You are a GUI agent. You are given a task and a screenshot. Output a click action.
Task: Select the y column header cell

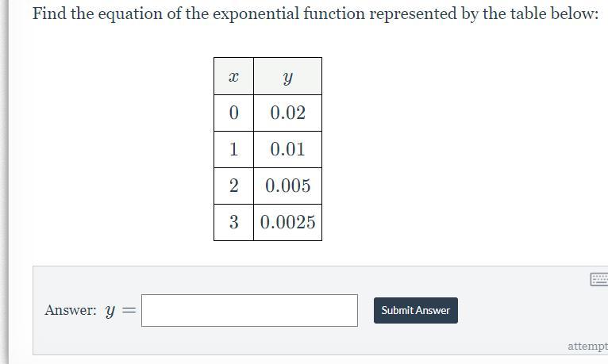coord(287,77)
